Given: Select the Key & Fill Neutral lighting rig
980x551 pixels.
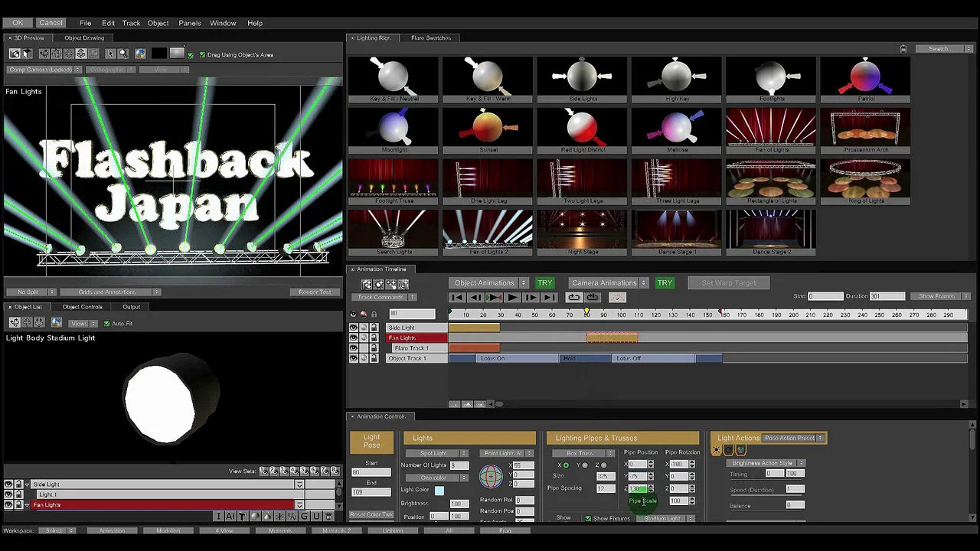Looking at the screenshot, I should [394, 80].
